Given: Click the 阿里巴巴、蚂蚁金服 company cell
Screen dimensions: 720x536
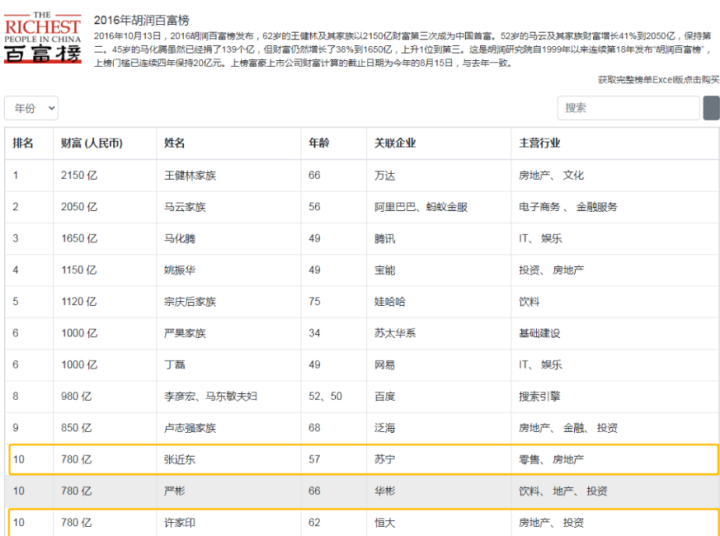Looking at the screenshot, I should tap(420, 207).
